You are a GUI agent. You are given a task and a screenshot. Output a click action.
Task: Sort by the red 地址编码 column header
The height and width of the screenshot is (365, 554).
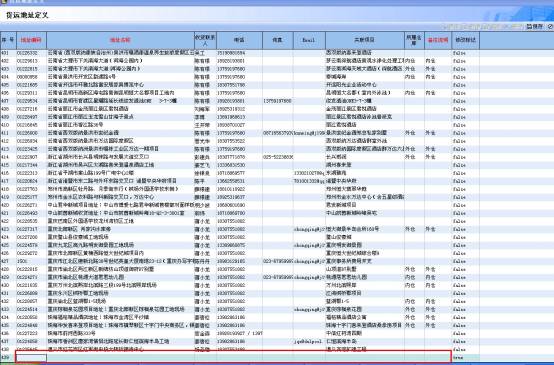[x=31, y=40]
